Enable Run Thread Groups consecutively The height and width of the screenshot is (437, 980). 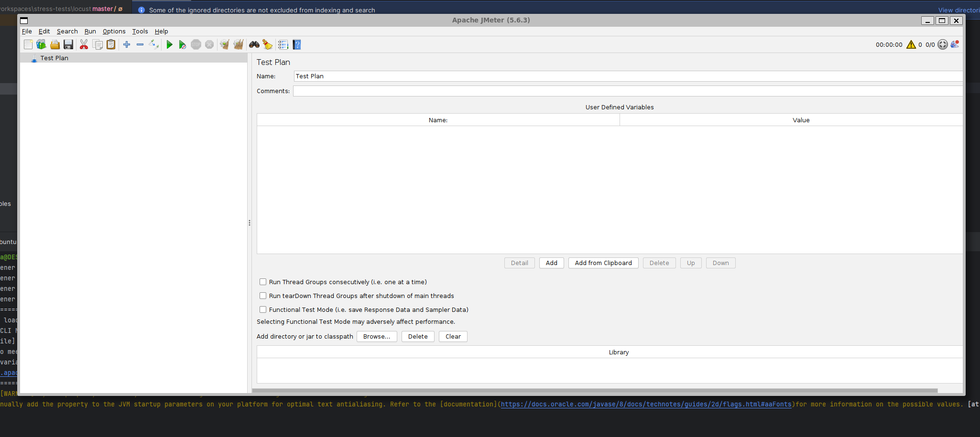(x=263, y=282)
